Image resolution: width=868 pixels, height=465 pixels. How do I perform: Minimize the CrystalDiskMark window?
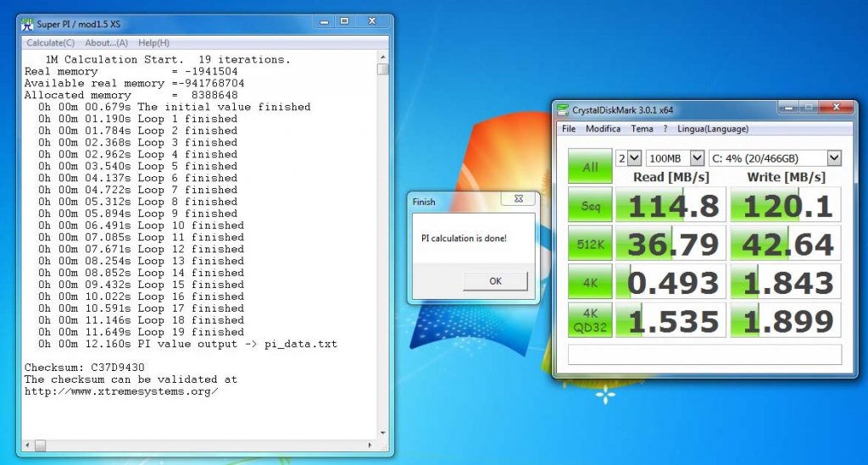tap(788, 108)
